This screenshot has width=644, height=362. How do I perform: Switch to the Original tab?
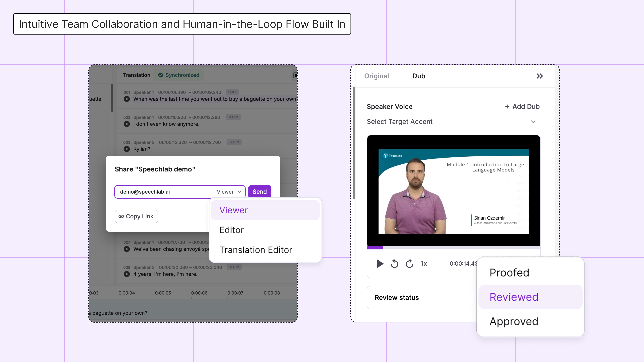click(x=376, y=76)
